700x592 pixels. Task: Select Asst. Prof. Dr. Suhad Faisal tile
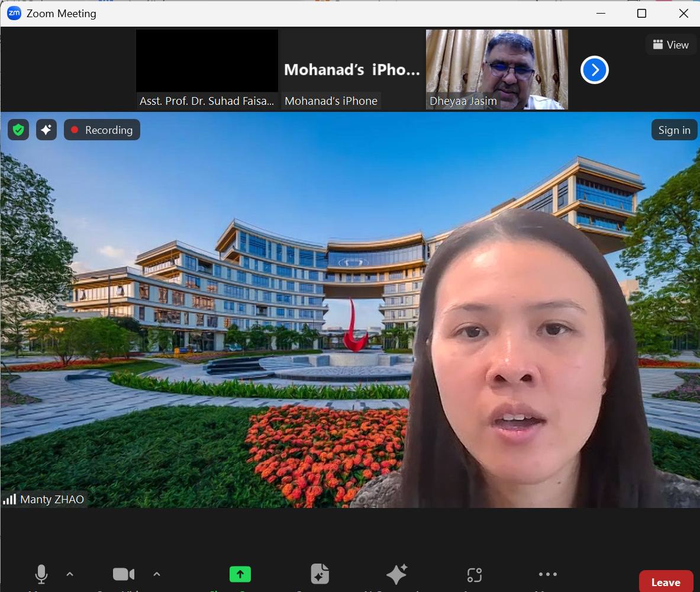pyautogui.click(x=207, y=70)
